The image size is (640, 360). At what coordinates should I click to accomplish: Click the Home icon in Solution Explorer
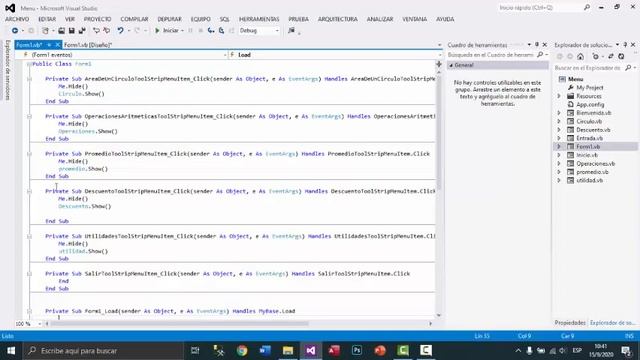pos(580,56)
